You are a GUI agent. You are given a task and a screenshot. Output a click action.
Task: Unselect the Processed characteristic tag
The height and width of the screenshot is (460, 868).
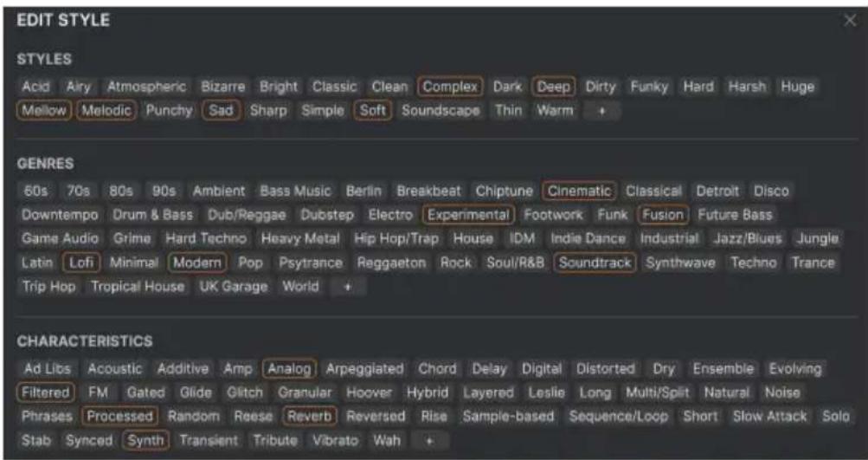[119, 417]
